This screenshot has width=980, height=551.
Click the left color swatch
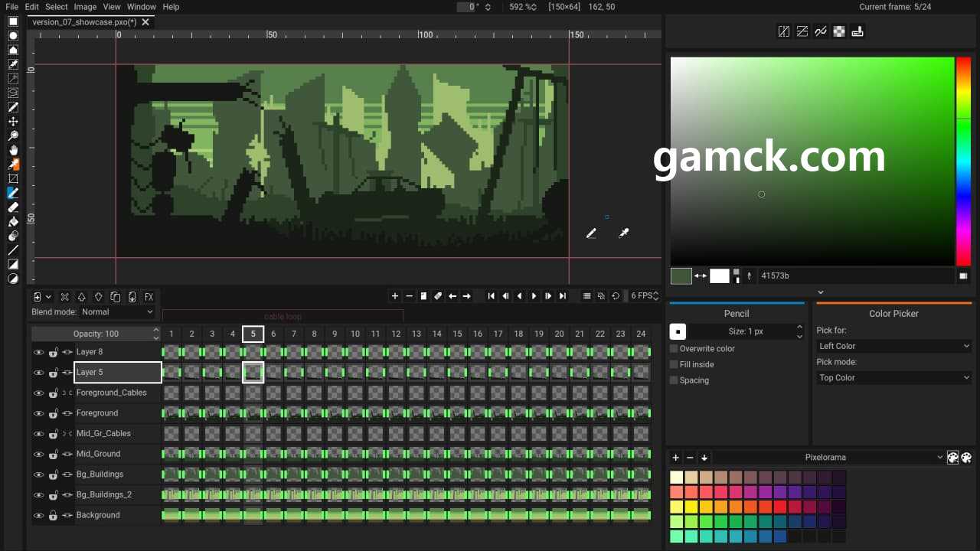tap(681, 276)
